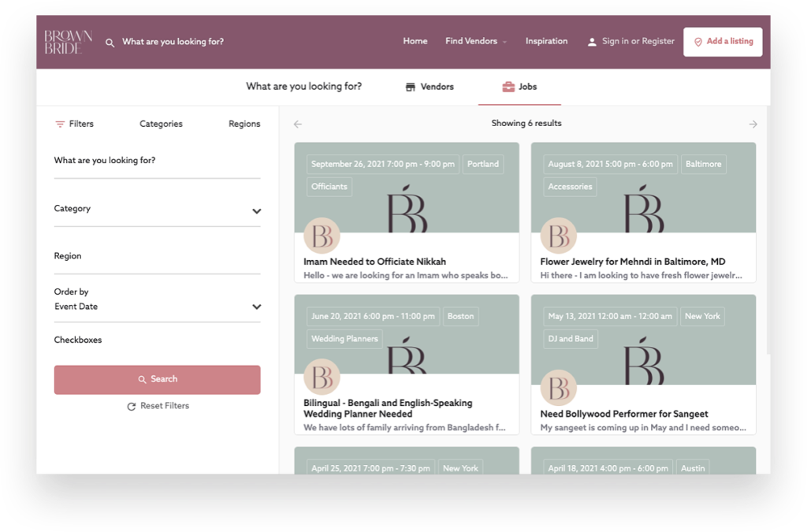This screenshot has height=532, width=807.
Task: Click the user profile icon beside Sign in
Action: [592, 42]
